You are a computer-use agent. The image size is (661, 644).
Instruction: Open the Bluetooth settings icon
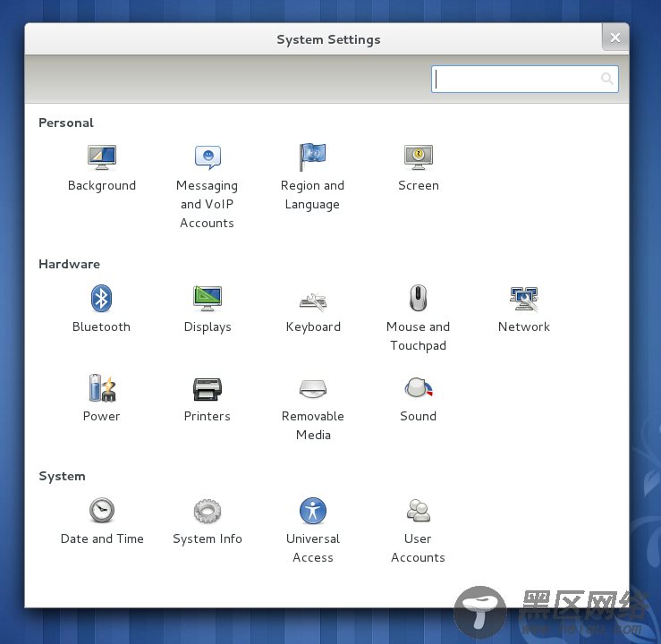[102, 299]
